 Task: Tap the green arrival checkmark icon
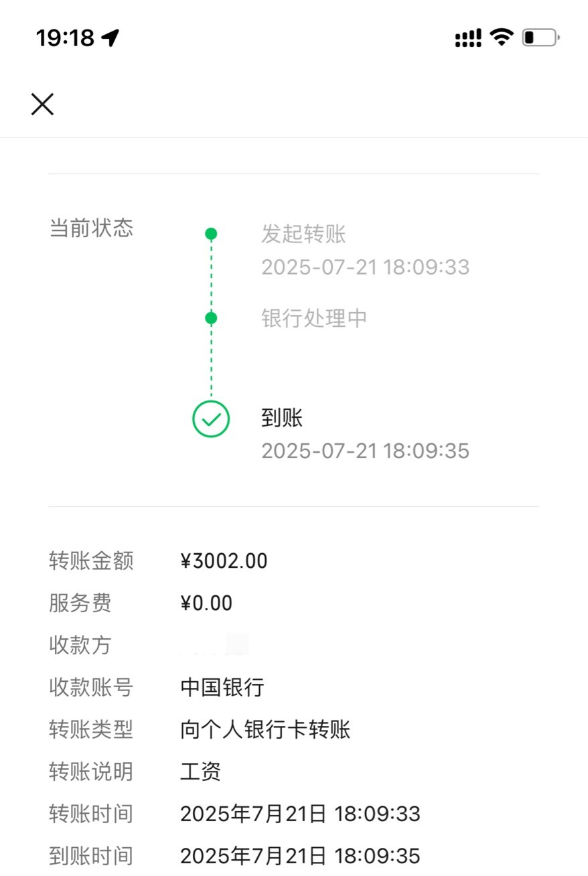pyautogui.click(x=211, y=419)
